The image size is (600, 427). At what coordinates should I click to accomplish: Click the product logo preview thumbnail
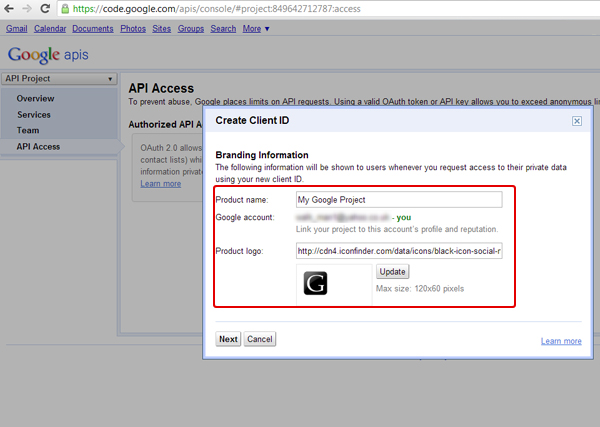[x=316, y=283]
